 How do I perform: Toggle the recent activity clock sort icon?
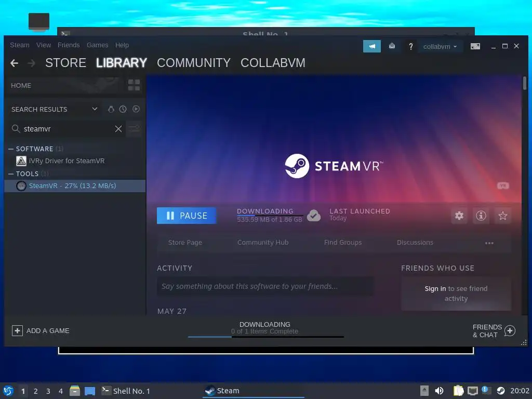tap(123, 109)
